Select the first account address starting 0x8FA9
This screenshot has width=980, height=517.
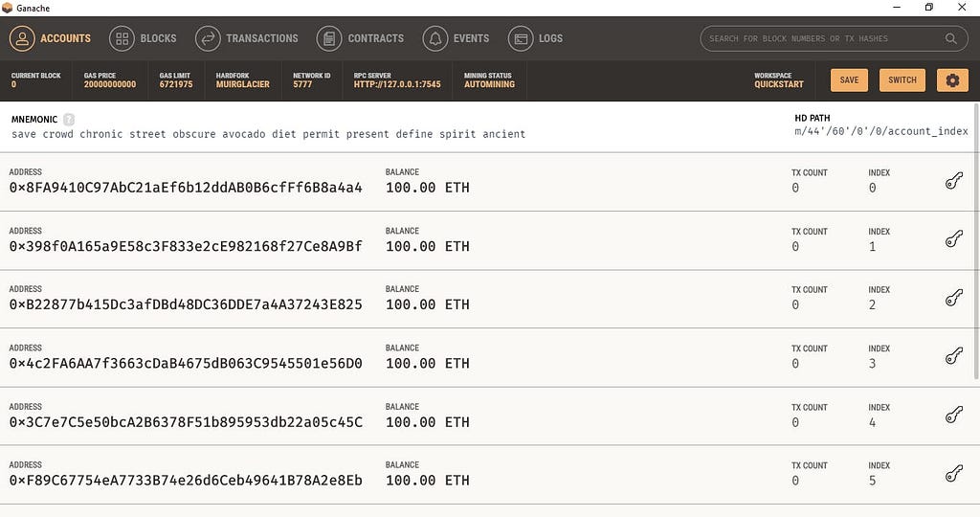point(186,188)
